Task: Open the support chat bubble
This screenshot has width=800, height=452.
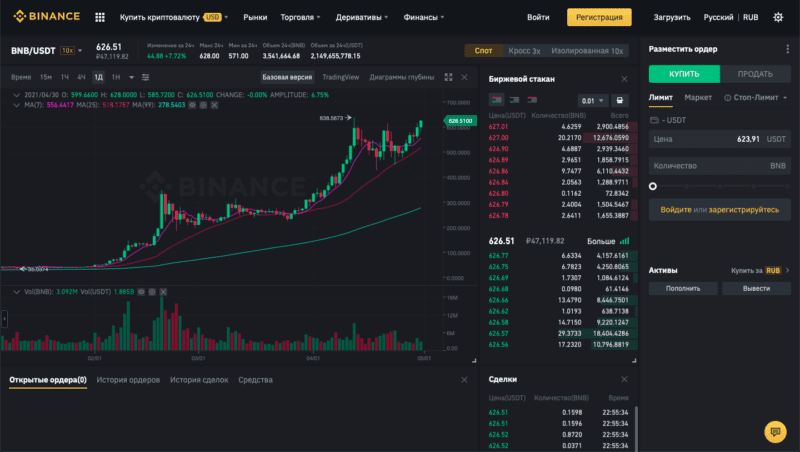Action: coord(776,432)
